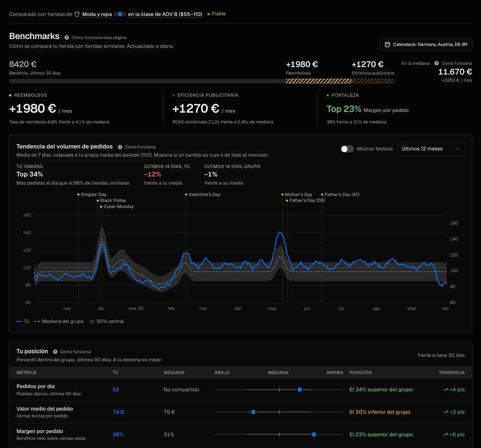This screenshot has width=481, height=448.
Task: Open Cómo funciona esta página link
Action: coord(99,38)
